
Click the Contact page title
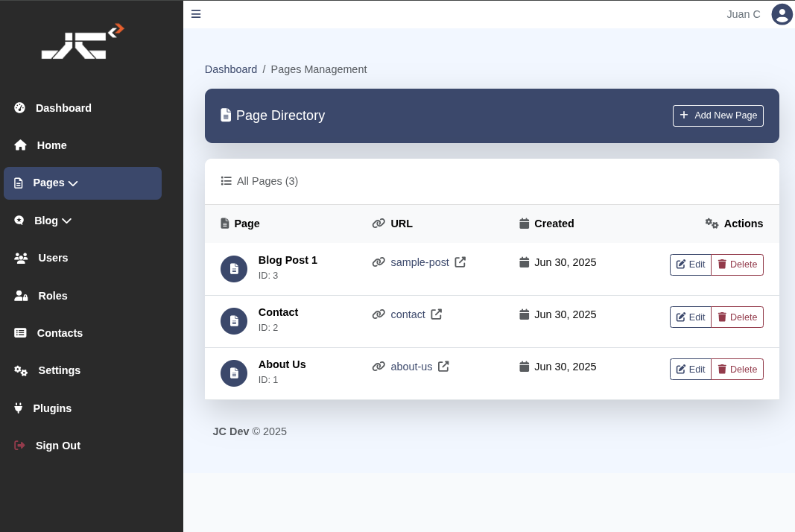click(279, 312)
